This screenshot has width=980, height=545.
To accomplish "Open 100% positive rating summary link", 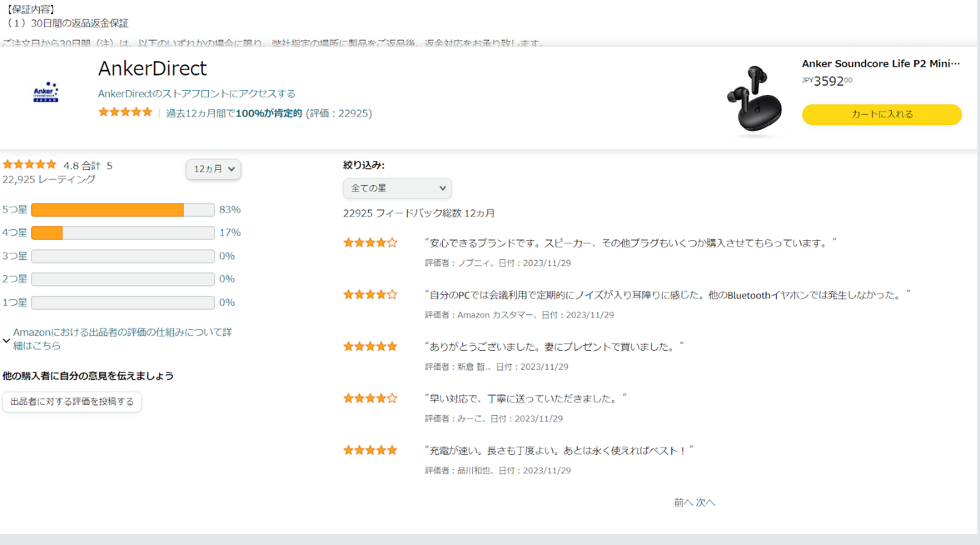I will tap(269, 113).
